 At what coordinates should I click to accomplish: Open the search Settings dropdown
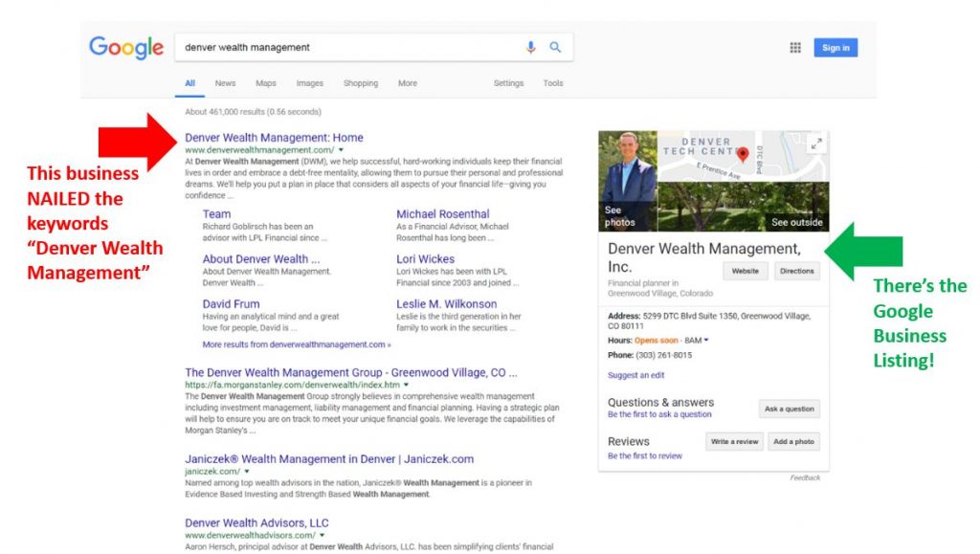pyautogui.click(x=508, y=83)
